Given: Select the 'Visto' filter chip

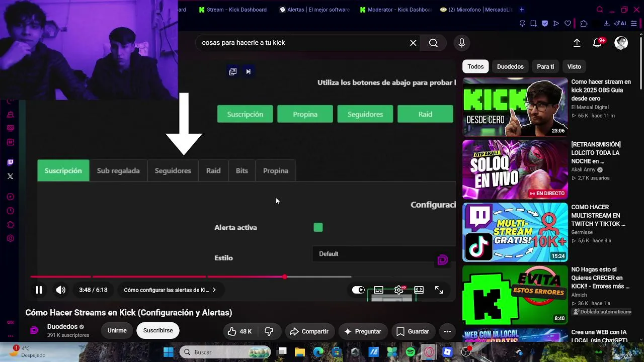Looking at the screenshot, I should [574, 66].
